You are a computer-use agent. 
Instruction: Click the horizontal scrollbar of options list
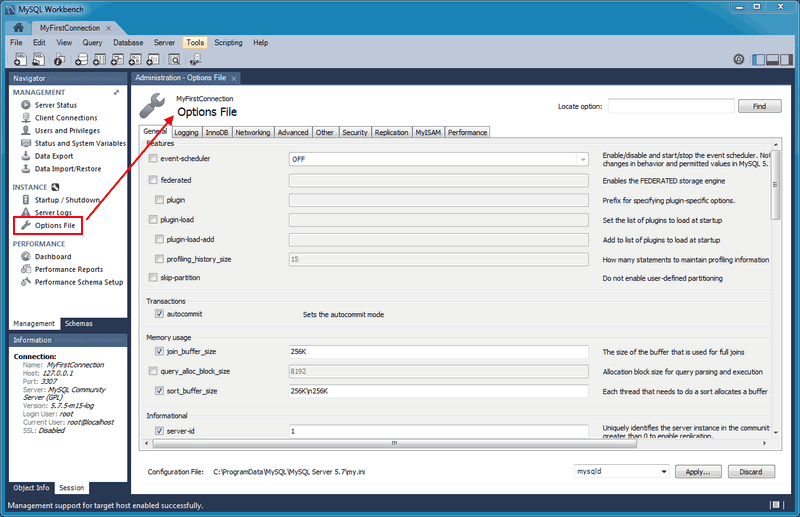pyautogui.click(x=395, y=444)
